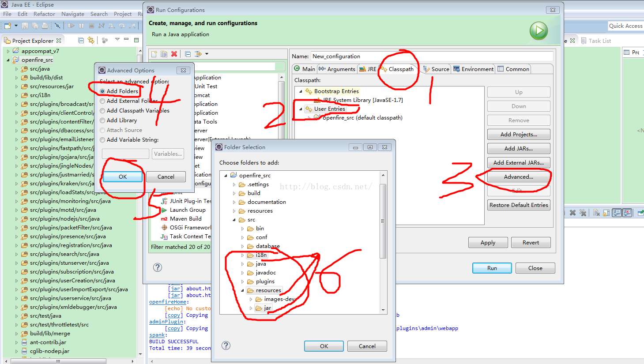Screen dimensions: 644x364
Task: Click Duplicate launch configuration icon
Action: tap(164, 54)
